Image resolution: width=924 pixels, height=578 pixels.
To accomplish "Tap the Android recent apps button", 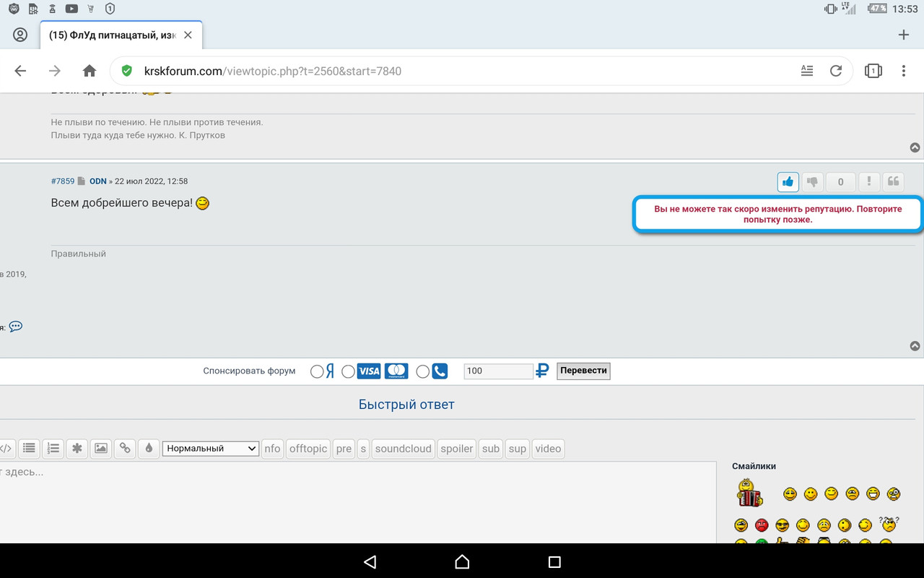I will pyautogui.click(x=554, y=561).
